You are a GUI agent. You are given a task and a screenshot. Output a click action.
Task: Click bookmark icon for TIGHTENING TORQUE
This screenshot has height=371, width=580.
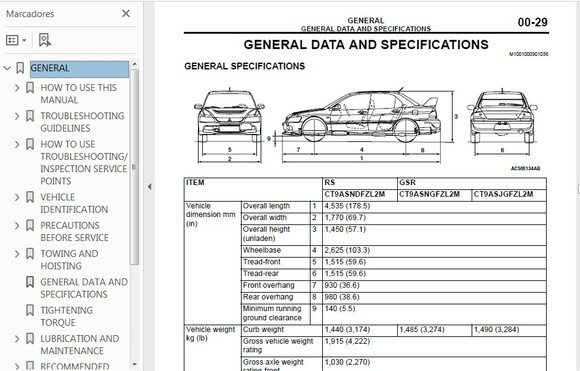pos(30,310)
